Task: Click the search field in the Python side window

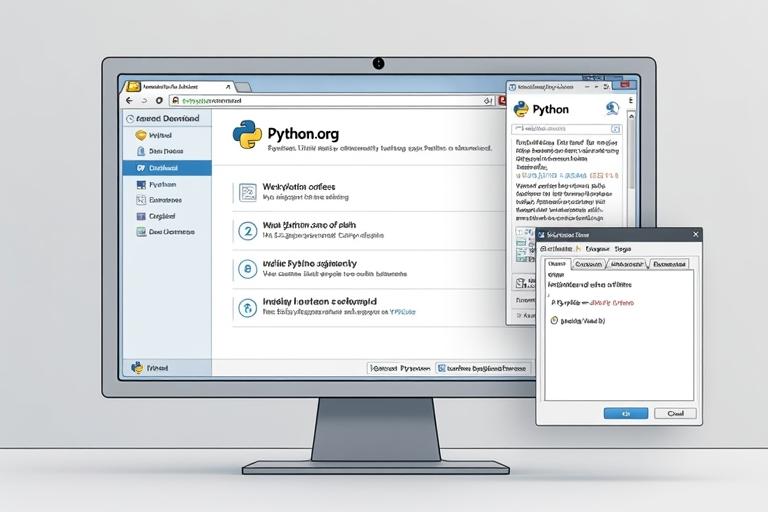Action: click(x=566, y=129)
